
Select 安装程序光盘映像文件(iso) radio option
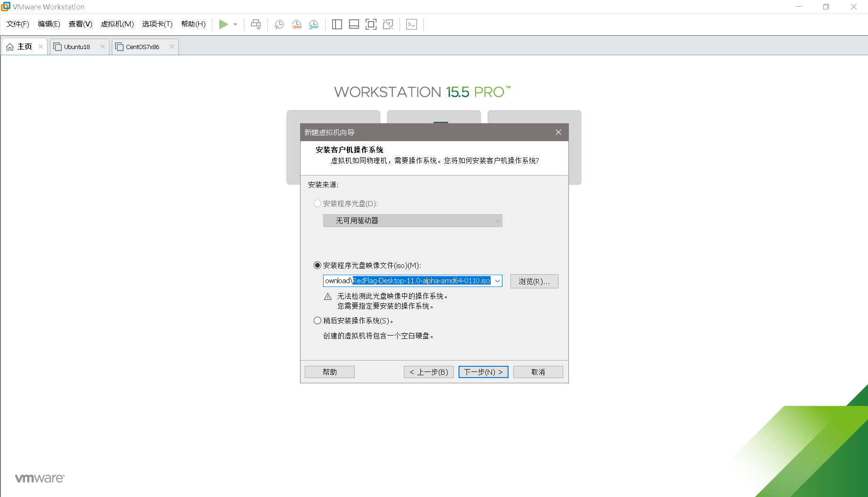317,265
